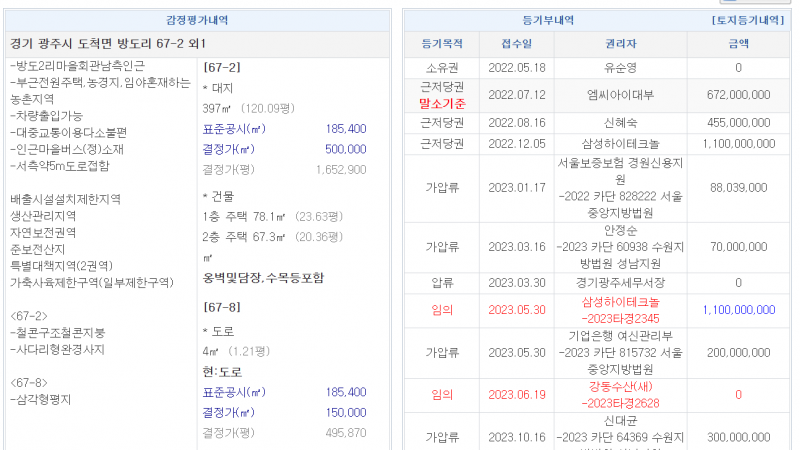800x450 pixels.
Task: Open case link 2023타경2628
Action: click(x=621, y=403)
